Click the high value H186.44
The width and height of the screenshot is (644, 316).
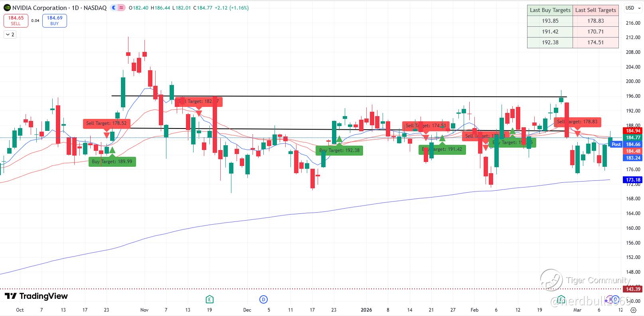pyautogui.click(x=160, y=8)
